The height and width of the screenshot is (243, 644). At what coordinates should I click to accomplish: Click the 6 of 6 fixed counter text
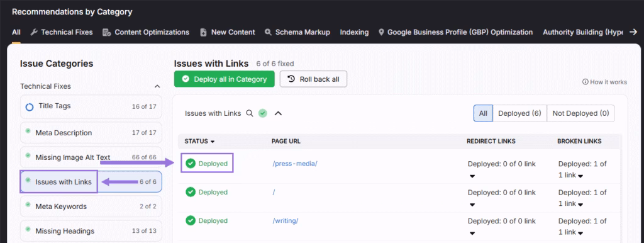click(275, 64)
